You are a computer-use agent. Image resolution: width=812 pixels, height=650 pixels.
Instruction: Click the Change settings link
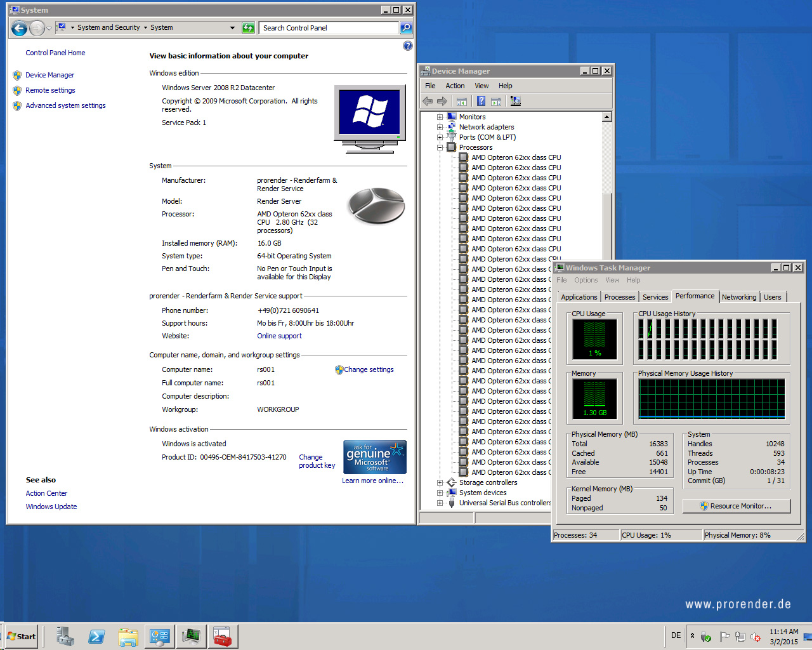coord(369,369)
